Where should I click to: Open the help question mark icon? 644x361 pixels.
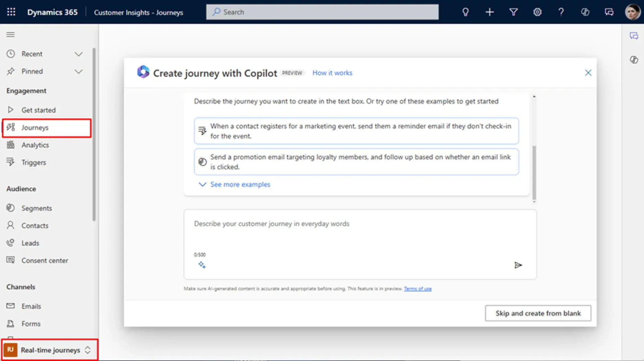pos(561,12)
